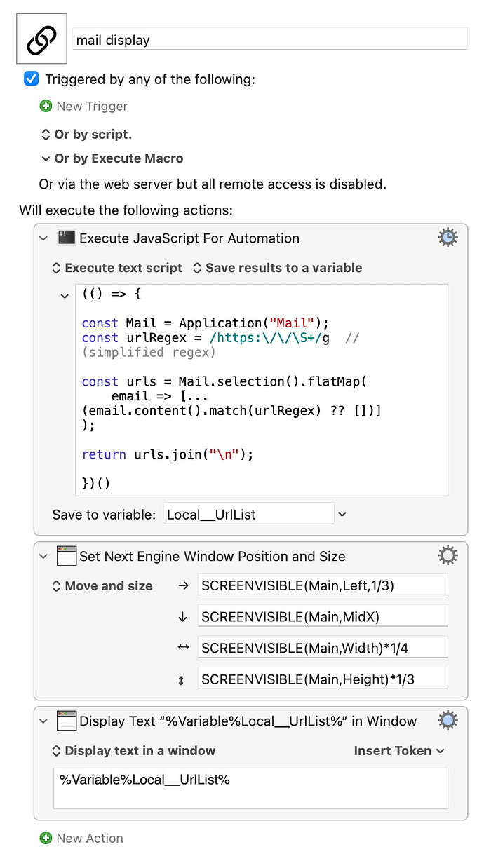The image size is (484, 868).
Task: Click the "Save to variable:" label
Action: coord(104,515)
